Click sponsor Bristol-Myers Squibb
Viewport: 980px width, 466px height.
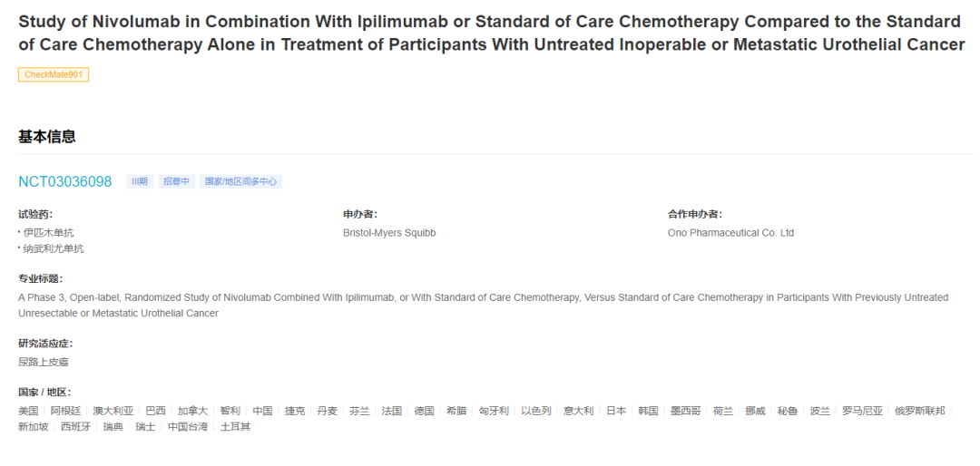tap(389, 233)
